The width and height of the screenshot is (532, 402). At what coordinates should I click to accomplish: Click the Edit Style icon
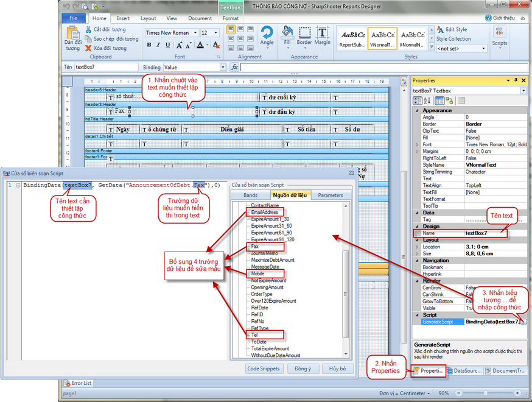pos(441,29)
